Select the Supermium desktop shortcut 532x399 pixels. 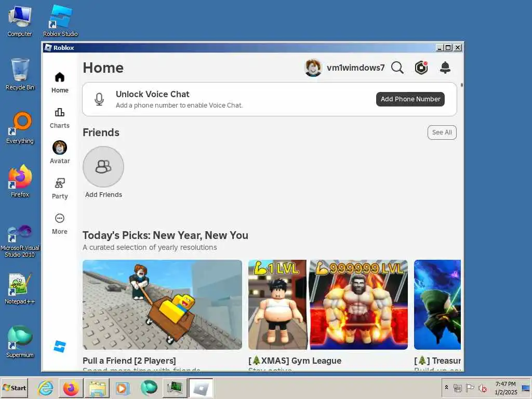point(20,341)
